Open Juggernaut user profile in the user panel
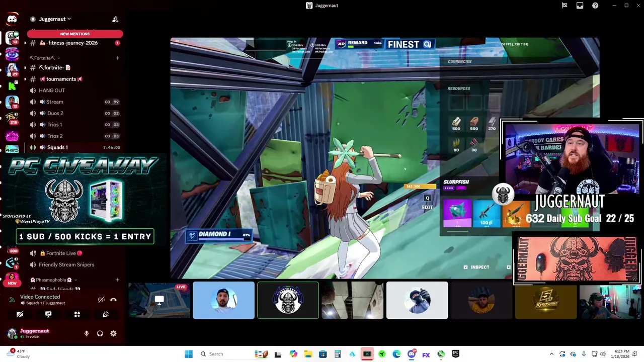The width and height of the screenshot is (644, 362). (34, 333)
